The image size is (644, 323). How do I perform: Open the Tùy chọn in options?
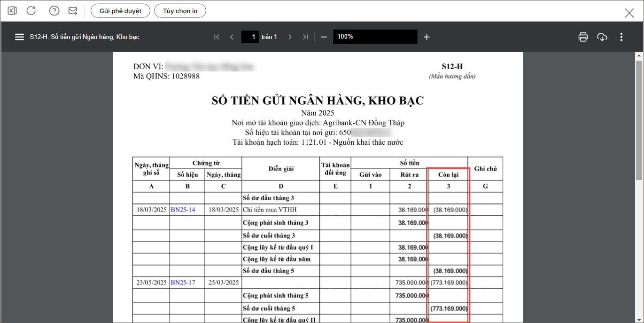pyautogui.click(x=180, y=11)
